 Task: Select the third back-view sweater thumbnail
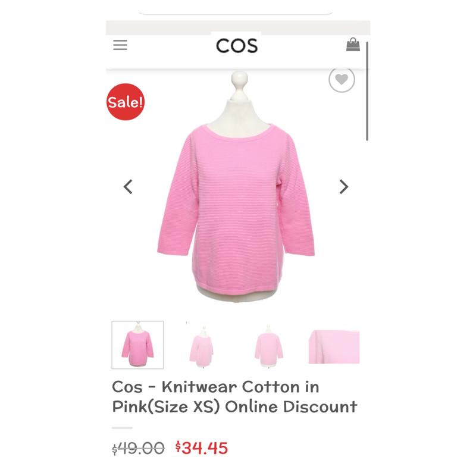pyautogui.click(x=269, y=346)
